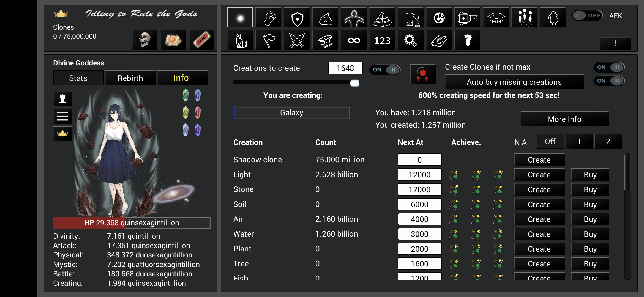Open the pyramid monuments icon
Image resolution: width=644 pixels, height=297 pixels.
383,17
